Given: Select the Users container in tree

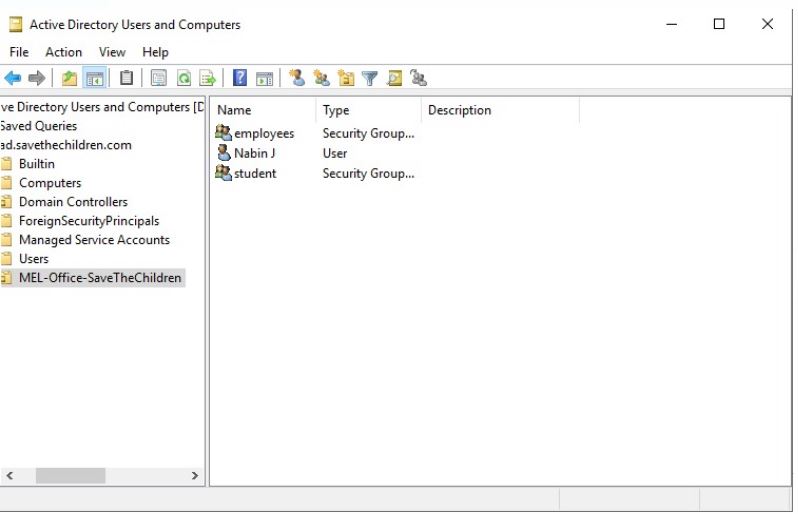Looking at the screenshot, I should 34,259.
